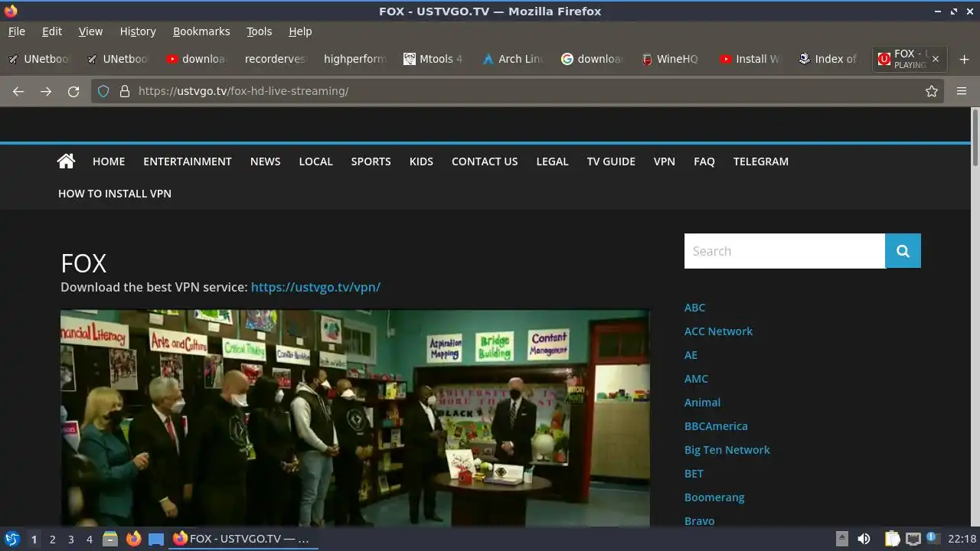
Task: Click the site Search input field
Action: tap(785, 251)
